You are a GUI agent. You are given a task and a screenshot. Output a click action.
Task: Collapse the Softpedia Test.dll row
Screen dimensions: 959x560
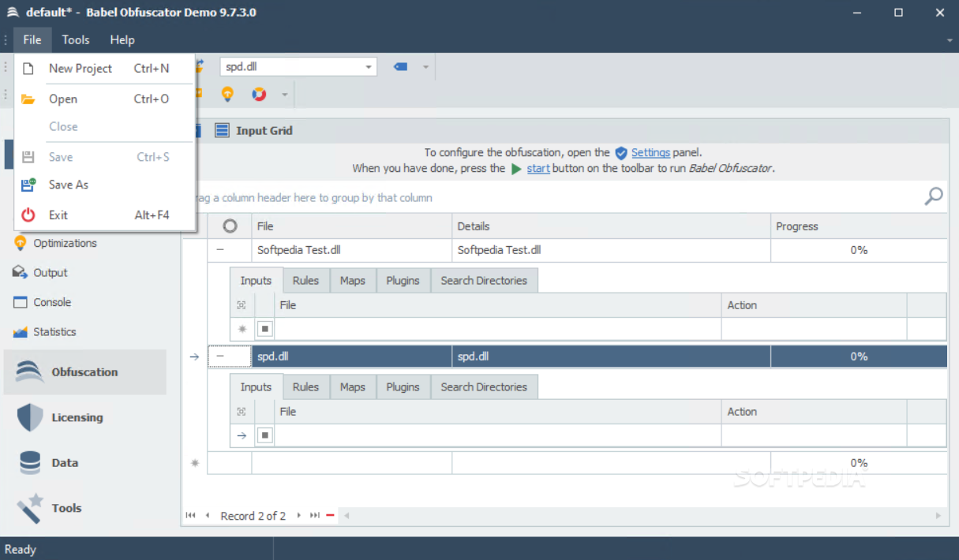coord(220,249)
